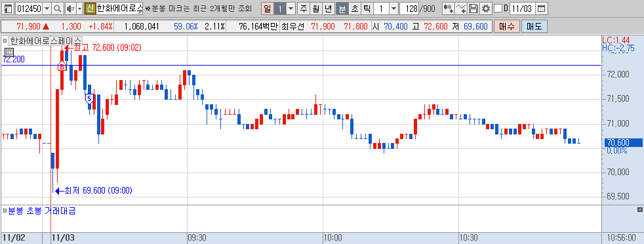Image resolution: width=644 pixels, height=244 pixels.
Task: Open the add candlestick chart icon
Action: click(x=449, y=9)
